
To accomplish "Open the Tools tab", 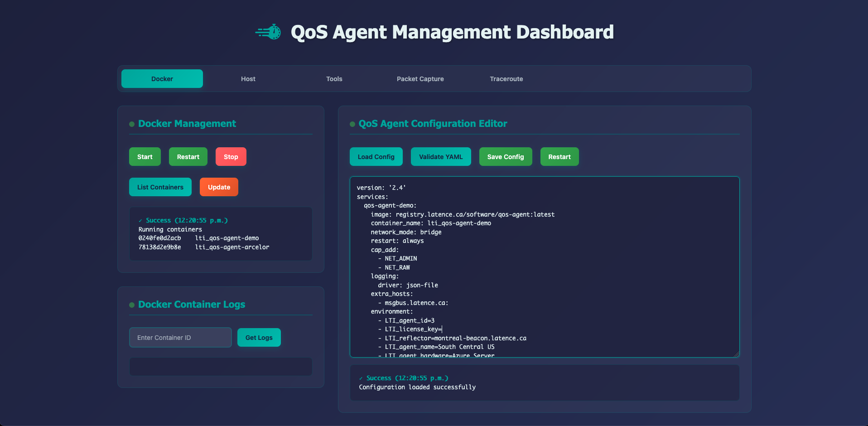I will point(334,79).
